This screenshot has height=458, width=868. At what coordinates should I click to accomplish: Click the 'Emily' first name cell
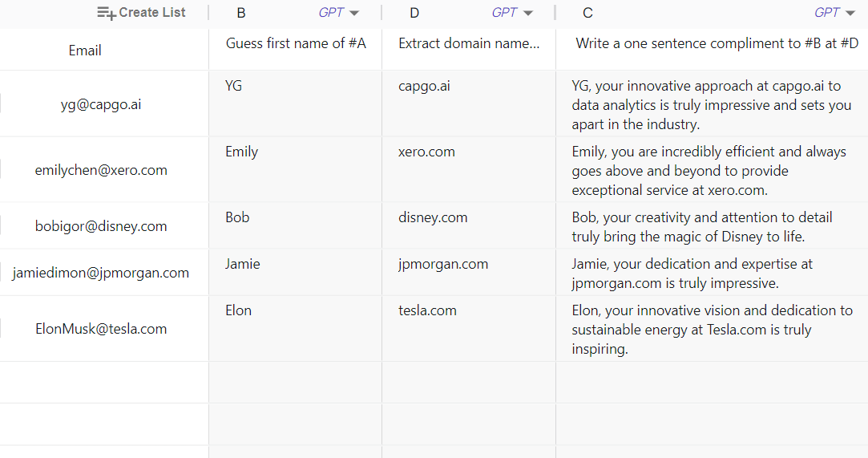coord(242,152)
